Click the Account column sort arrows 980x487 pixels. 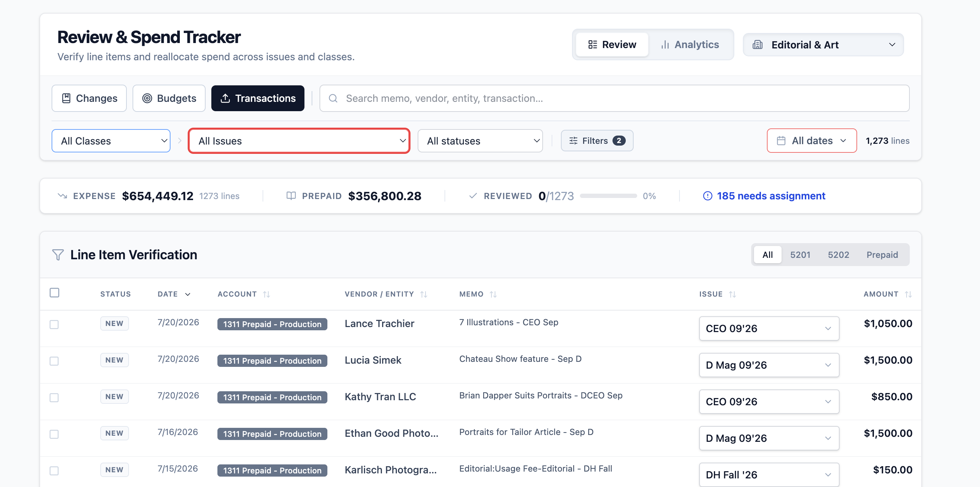[x=266, y=294]
